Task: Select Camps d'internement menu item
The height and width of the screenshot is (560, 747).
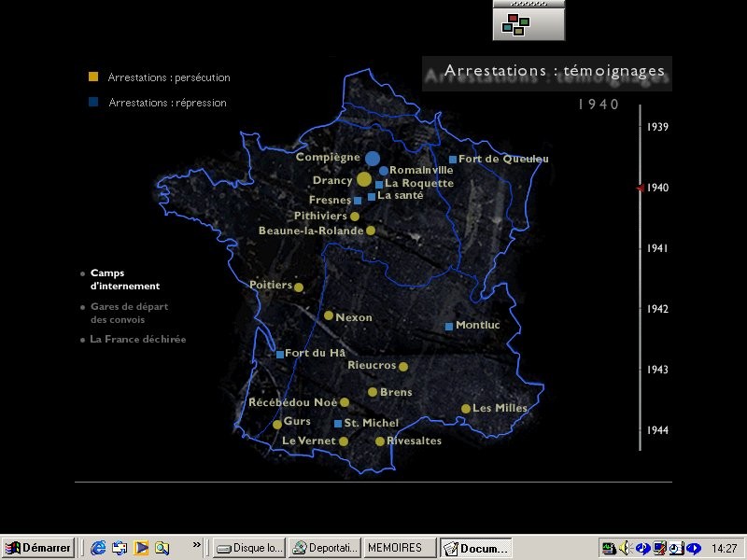Action: click(124, 279)
